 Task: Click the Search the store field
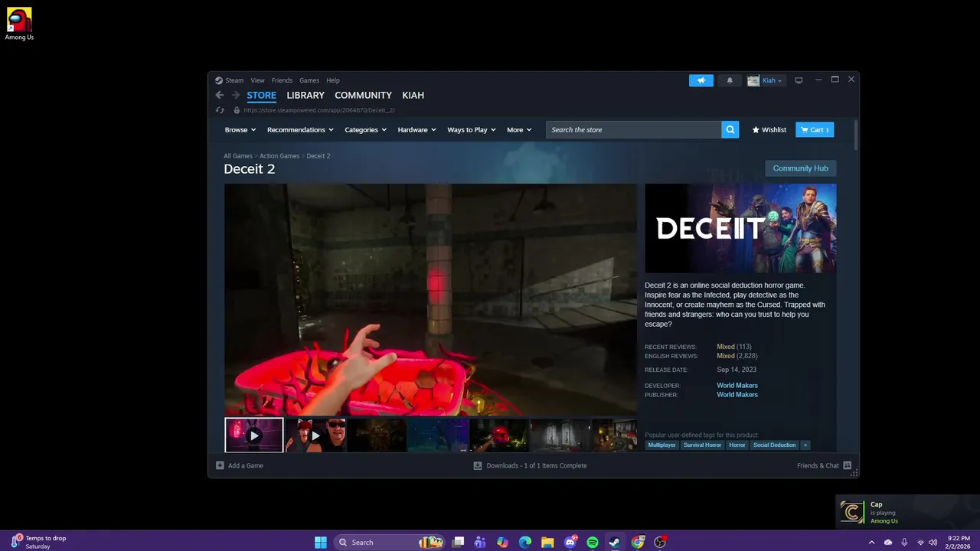coord(634,129)
